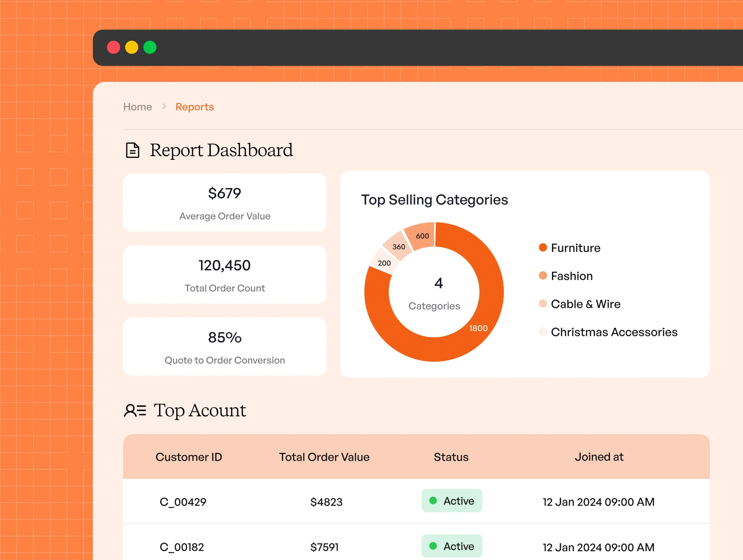Click the Furniture legend color dot
Viewport: 743px width, 560px height.
coord(543,248)
